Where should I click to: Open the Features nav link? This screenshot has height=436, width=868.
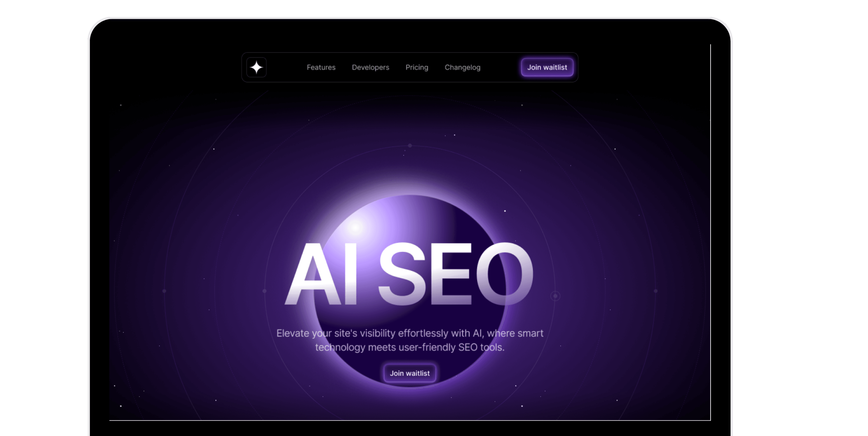[321, 67]
